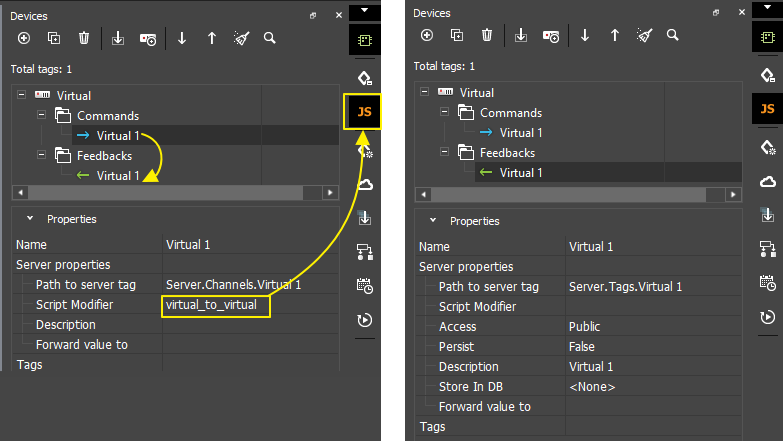784x441 pixels.
Task: Select Virtual 1 command in left tree
Action: click(117, 136)
